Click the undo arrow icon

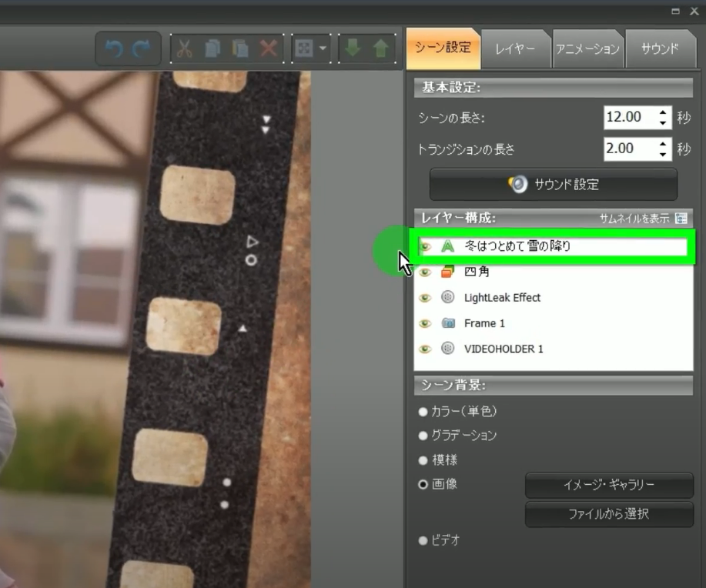point(114,49)
